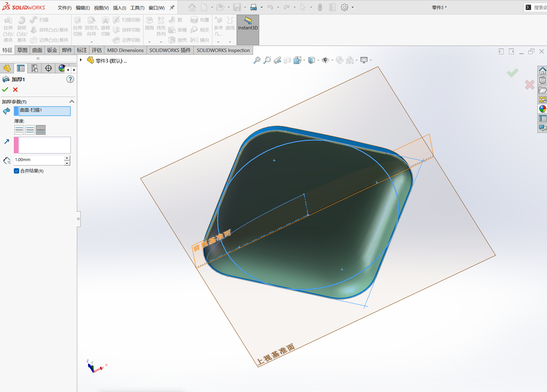
Task: Increase thickness with the up spinner arrow
Action: (x=67, y=158)
